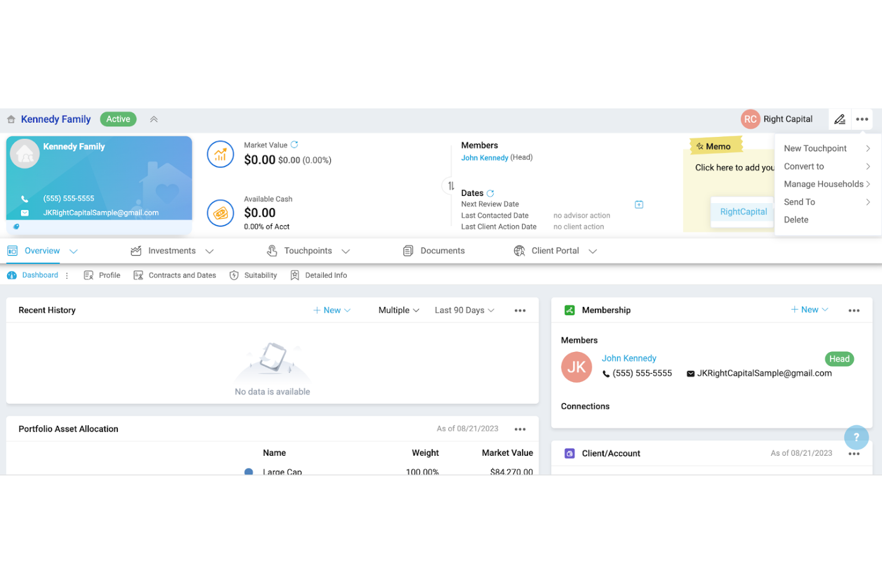Open the header three-dot more menu
The height and width of the screenshot is (588, 882).
[x=862, y=119]
